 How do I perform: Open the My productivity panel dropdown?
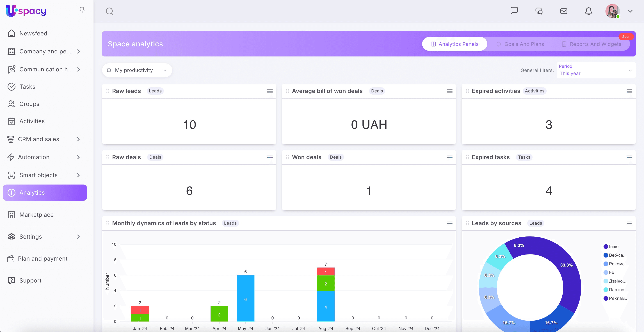[137, 70]
